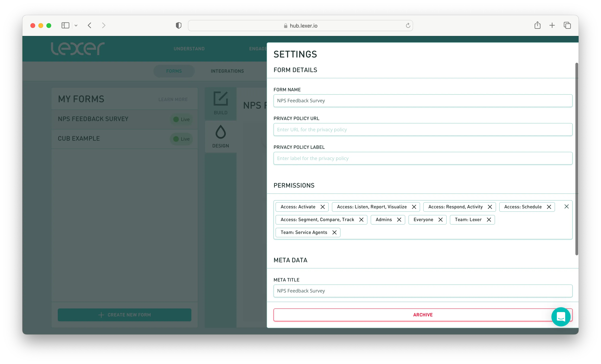Click the Form Name input field
Viewport: 601px width, 364px height.
tap(423, 101)
